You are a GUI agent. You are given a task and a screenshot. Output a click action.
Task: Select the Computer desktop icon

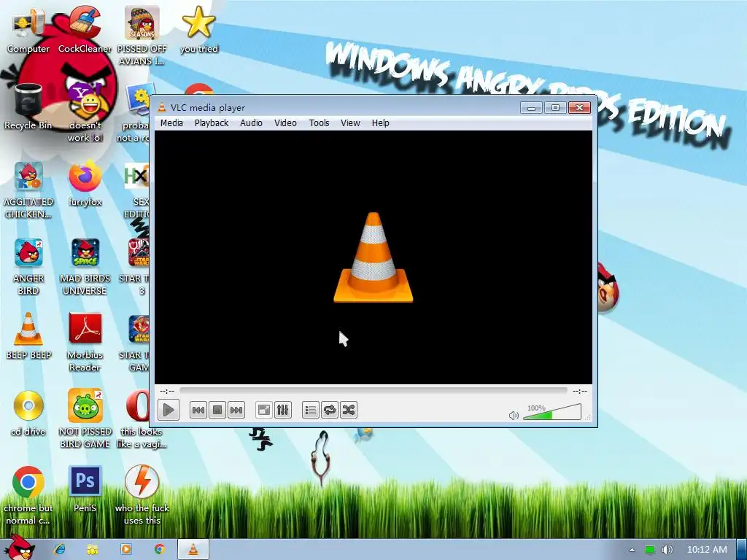28,30
